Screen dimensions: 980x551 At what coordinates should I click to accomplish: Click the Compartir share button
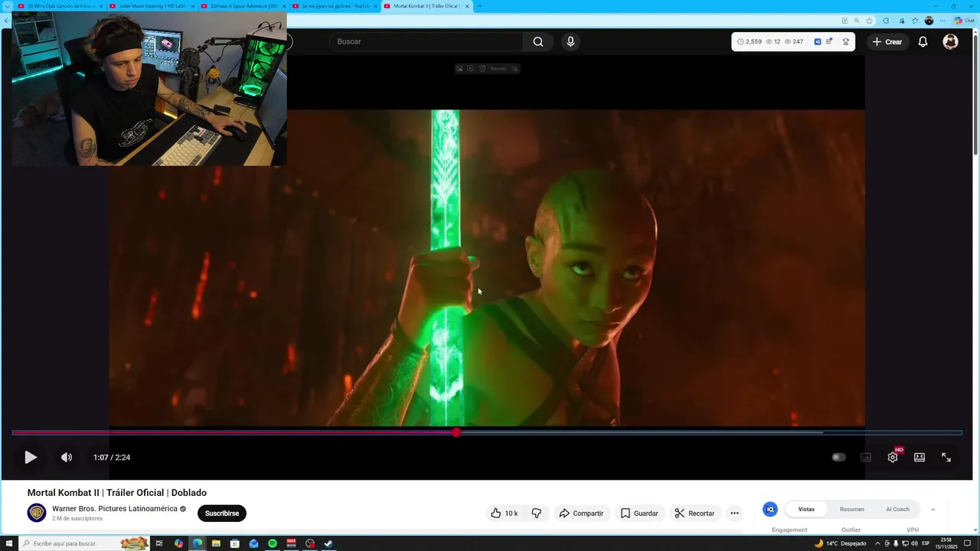pyautogui.click(x=581, y=514)
